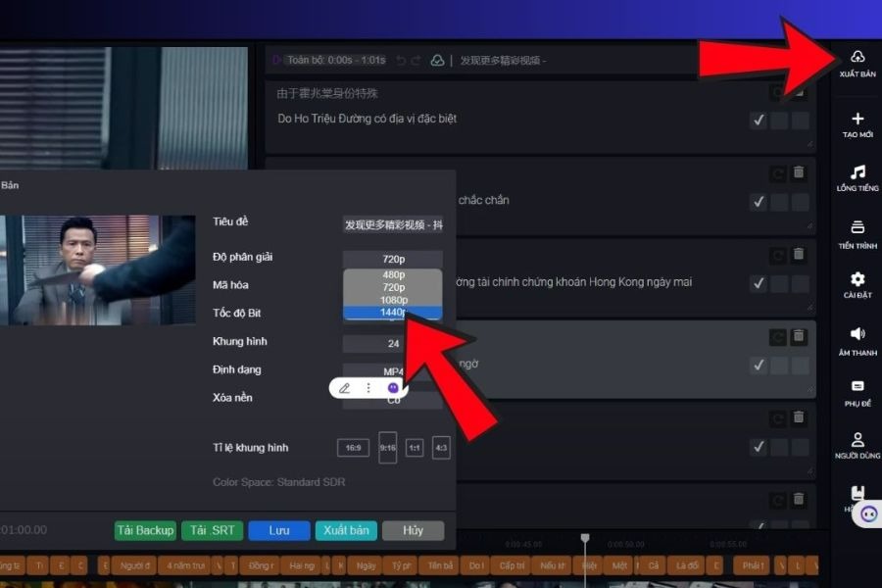Open the Phụ Đề subtitle icon
This screenshot has height=588, width=882.
tap(857, 387)
